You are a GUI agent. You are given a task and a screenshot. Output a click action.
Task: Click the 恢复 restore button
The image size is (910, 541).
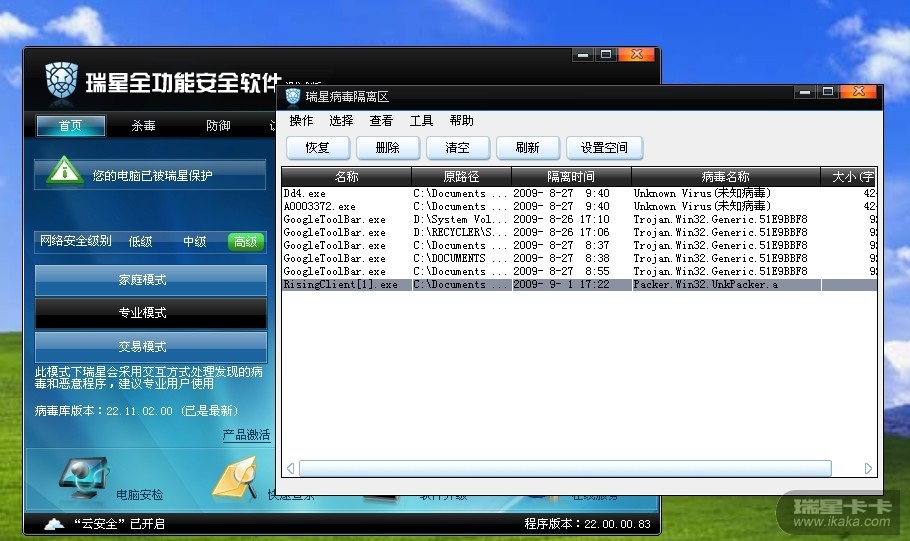[x=317, y=147]
